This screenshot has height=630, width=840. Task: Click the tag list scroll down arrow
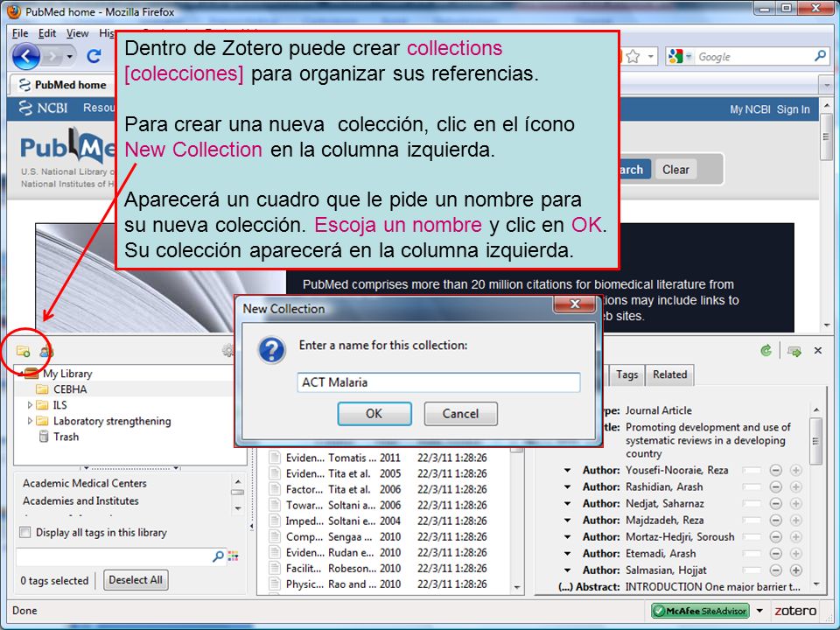238,508
